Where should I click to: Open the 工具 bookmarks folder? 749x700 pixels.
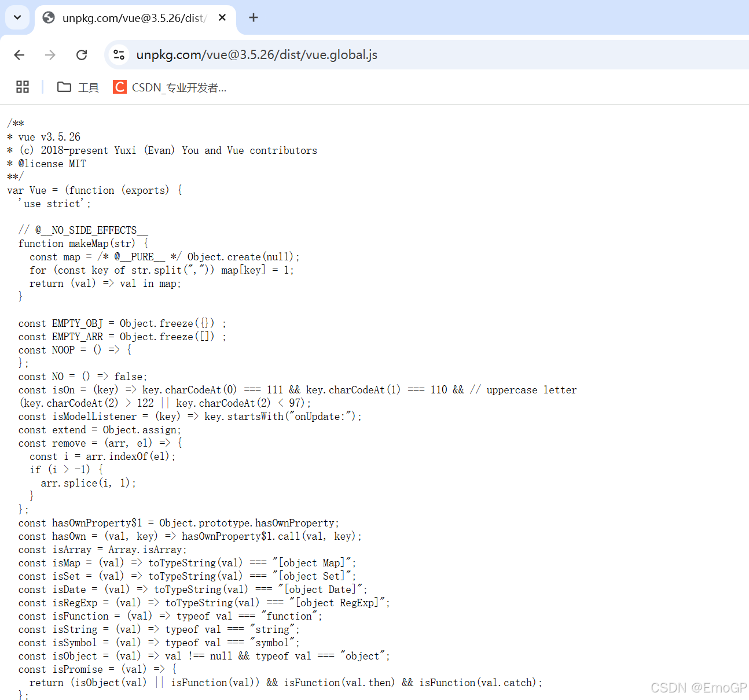coord(78,87)
